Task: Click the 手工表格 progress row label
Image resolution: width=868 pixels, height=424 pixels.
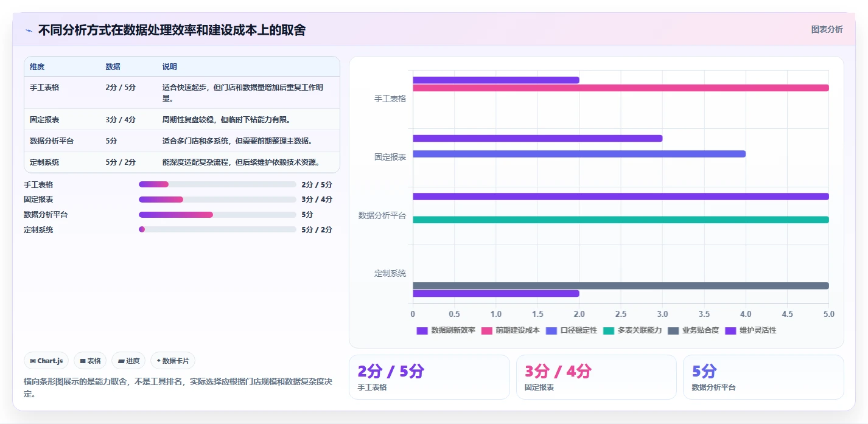Action: coord(38,184)
